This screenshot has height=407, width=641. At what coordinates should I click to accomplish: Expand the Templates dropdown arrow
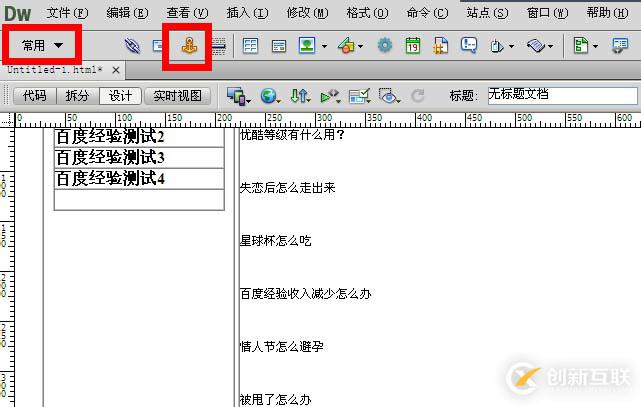point(595,46)
